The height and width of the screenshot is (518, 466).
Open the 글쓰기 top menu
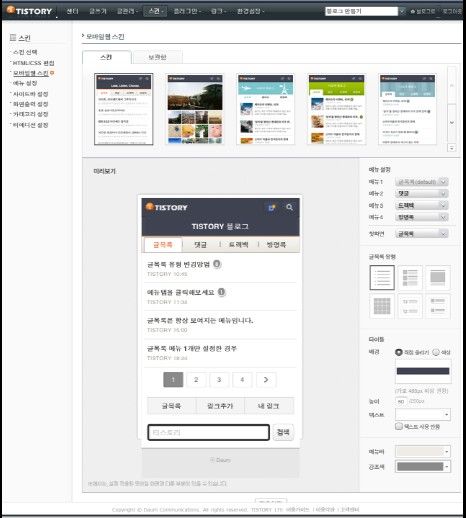98,11
